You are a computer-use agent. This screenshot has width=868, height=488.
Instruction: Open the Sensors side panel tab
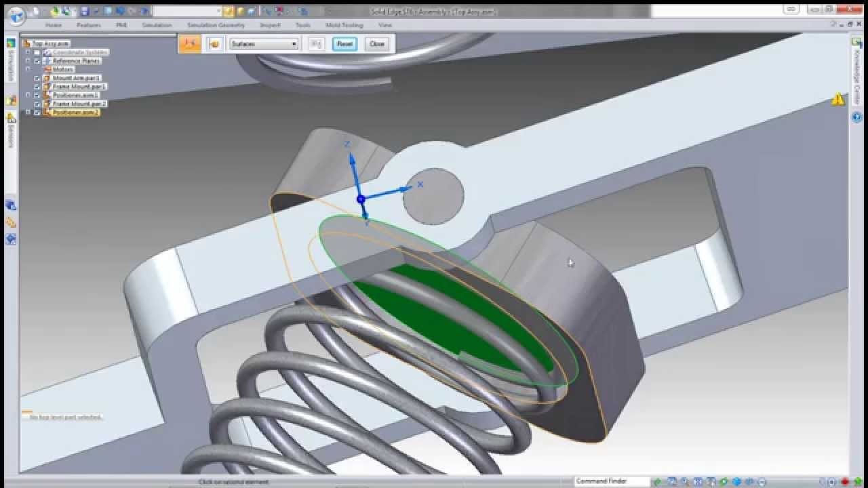pyautogui.click(x=12, y=136)
